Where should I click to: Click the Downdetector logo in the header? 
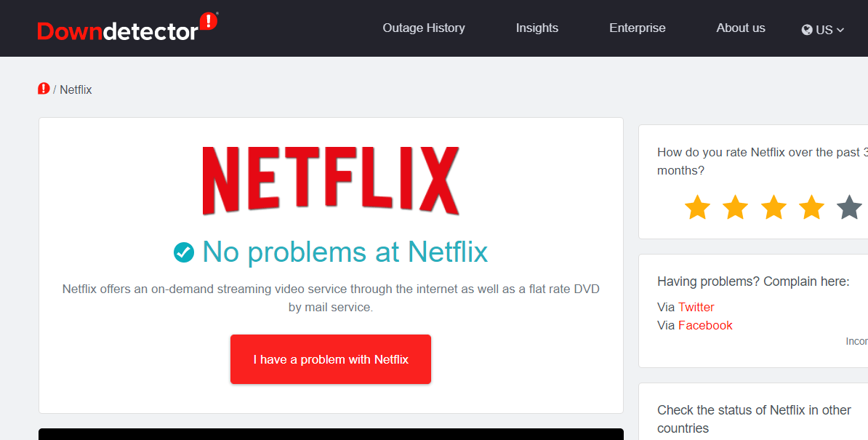128,27
